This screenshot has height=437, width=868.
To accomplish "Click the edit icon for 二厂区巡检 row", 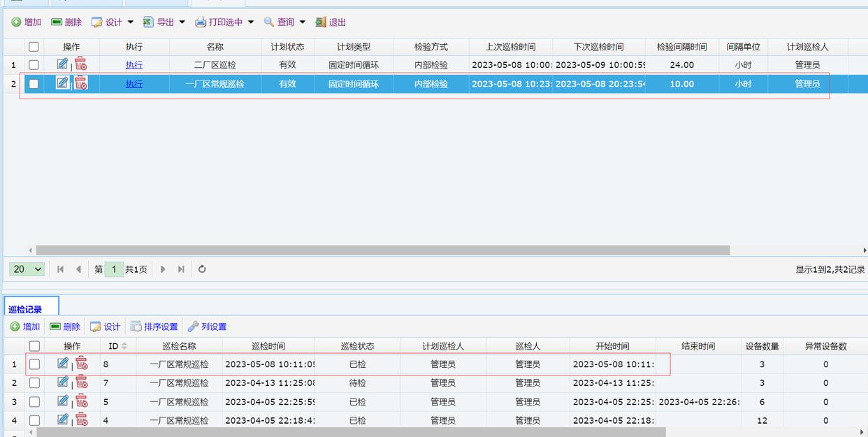I will pyautogui.click(x=62, y=64).
